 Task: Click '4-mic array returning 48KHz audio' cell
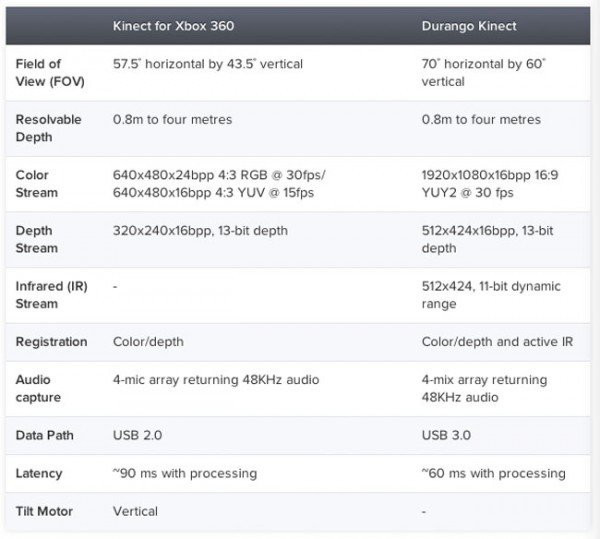pyautogui.click(x=216, y=380)
